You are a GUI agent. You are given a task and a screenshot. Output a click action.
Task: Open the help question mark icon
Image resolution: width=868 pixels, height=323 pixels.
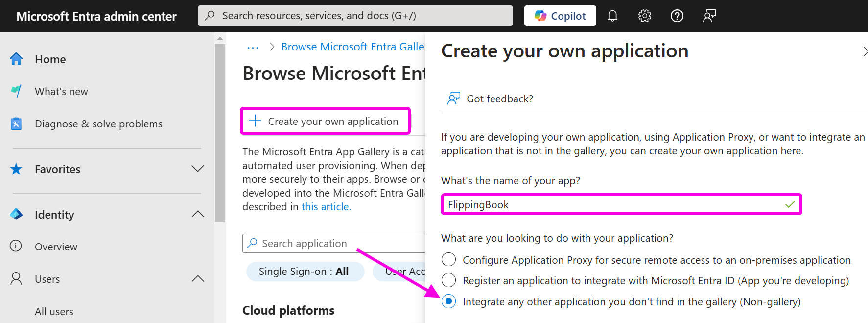pyautogui.click(x=677, y=16)
